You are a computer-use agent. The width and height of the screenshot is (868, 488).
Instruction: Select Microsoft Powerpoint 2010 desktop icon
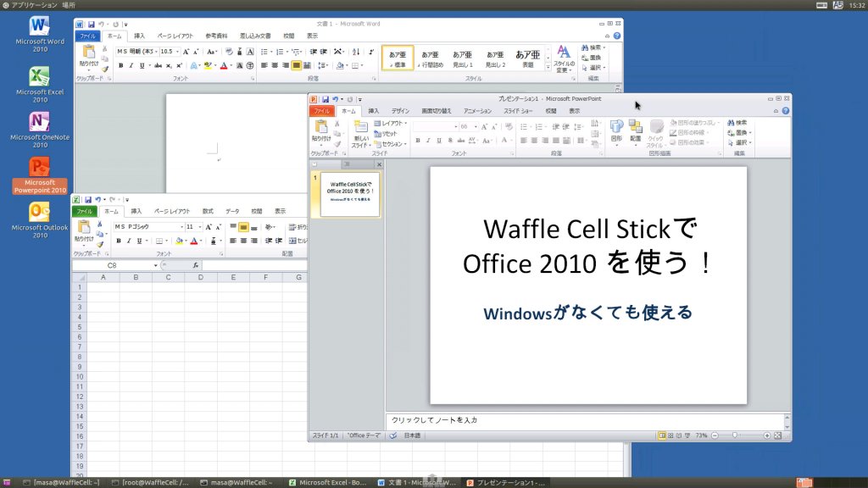pyautogui.click(x=39, y=175)
